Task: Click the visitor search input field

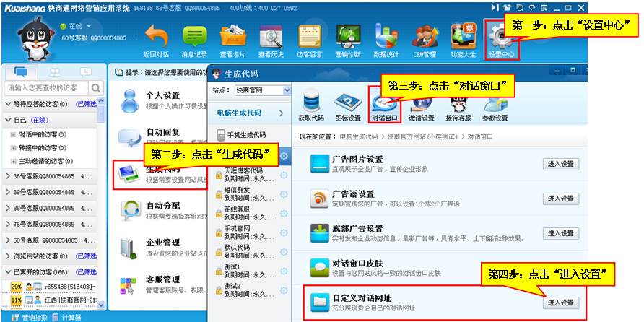Action: (47, 87)
